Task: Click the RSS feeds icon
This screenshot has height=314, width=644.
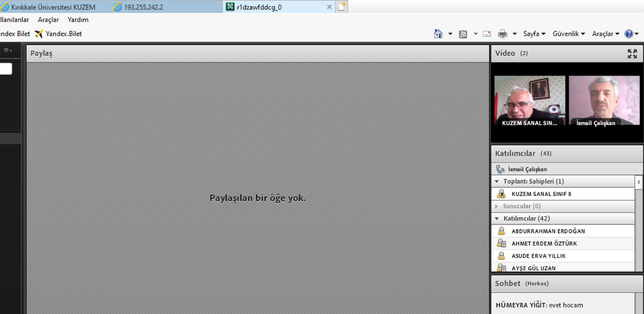Action: (463, 33)
